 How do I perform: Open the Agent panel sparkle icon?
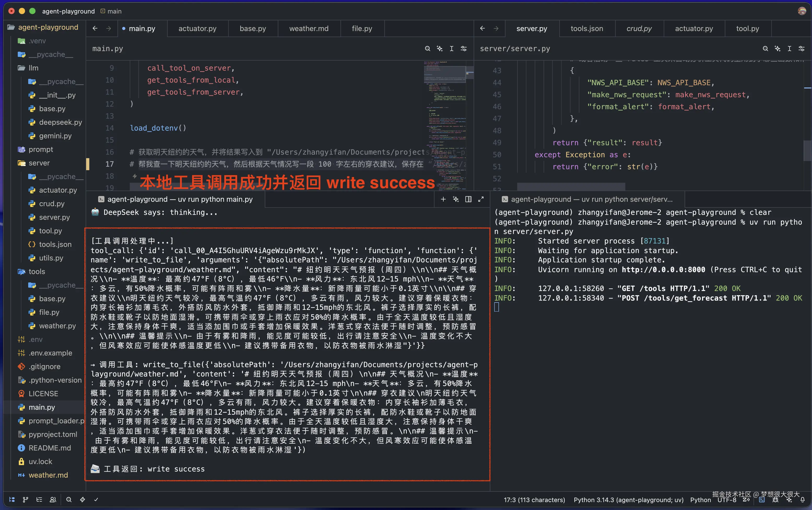789,500
